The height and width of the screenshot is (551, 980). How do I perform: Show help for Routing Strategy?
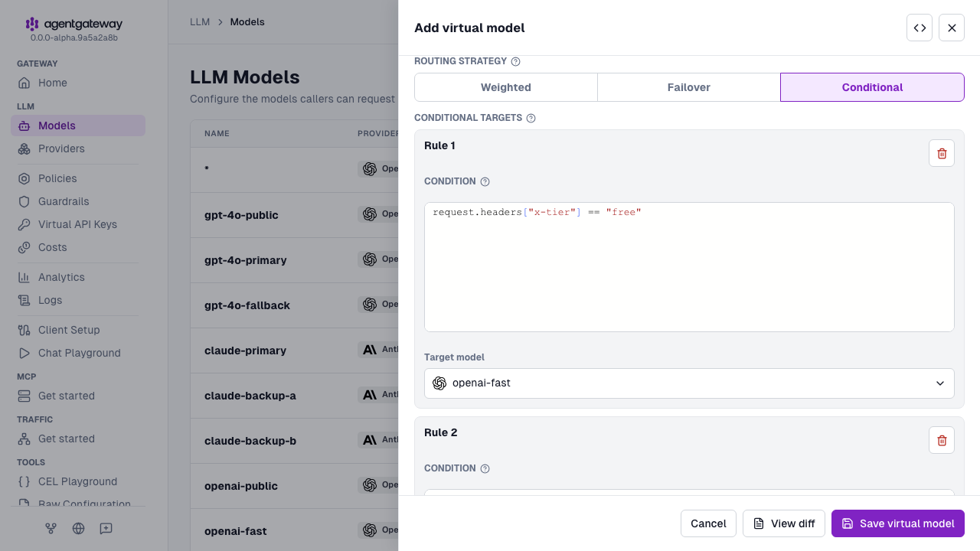click(x=515, y=61)
